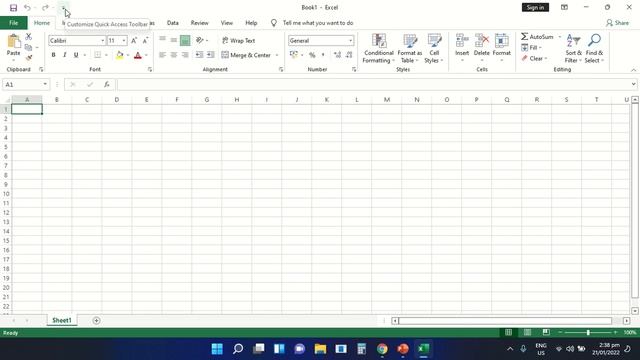Click Merge & Center
This screenshot has width=640, height=360.
(x=246, y=55)
